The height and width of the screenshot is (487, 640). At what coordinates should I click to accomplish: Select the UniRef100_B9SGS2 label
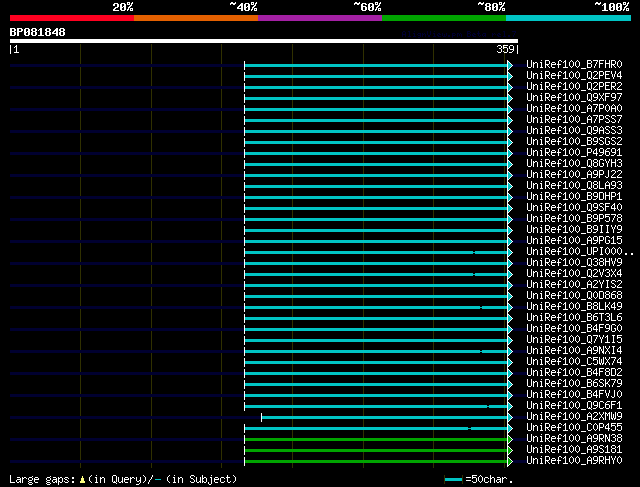[x=574, y=142]
